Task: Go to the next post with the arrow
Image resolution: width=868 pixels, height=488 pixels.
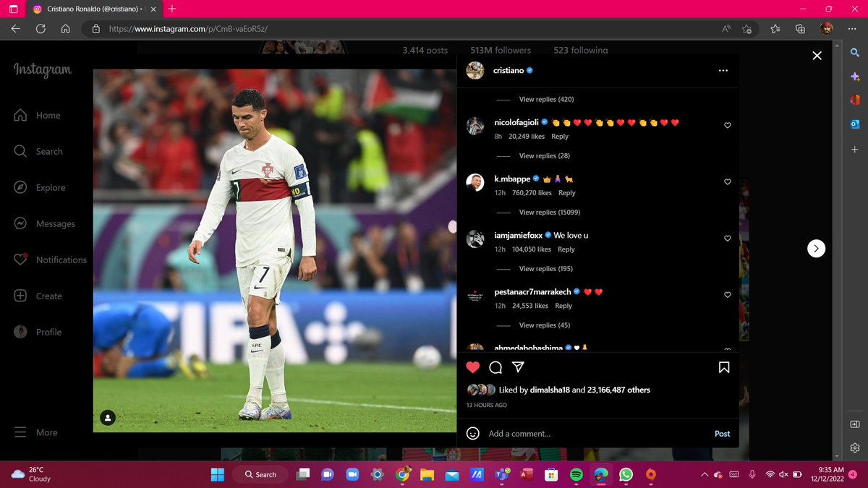Action: (816, 248)
